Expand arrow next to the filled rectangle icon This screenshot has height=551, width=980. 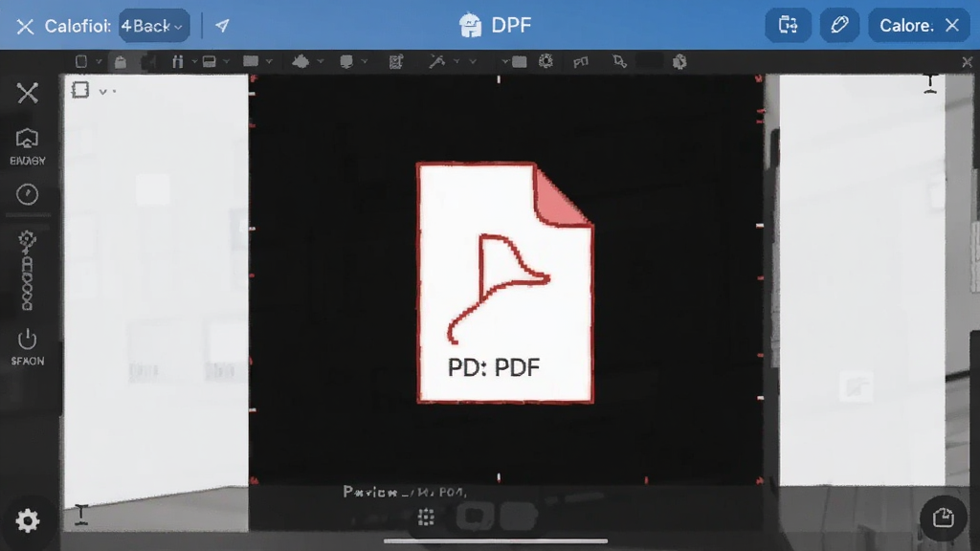click(269, 62)
